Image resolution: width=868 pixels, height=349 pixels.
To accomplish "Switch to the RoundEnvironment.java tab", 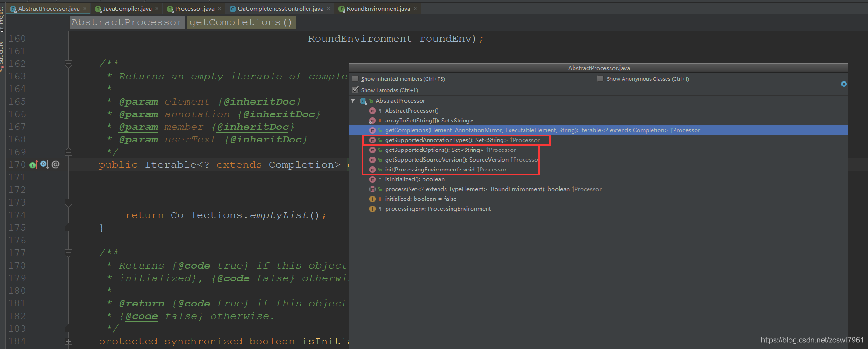I will [378, 9].
